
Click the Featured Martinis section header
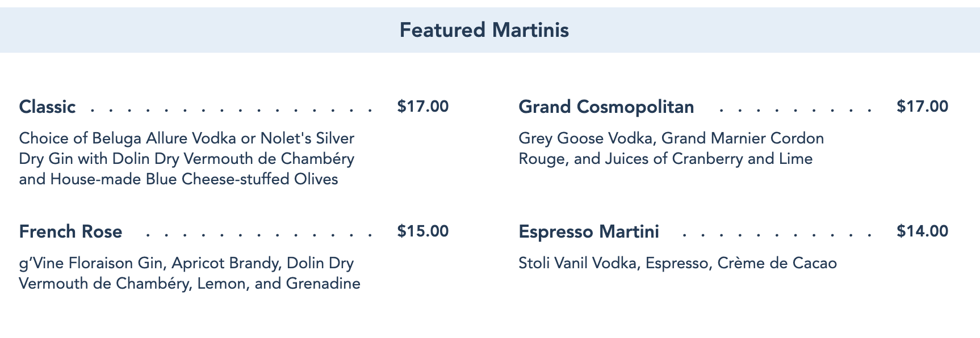point(484,30)
